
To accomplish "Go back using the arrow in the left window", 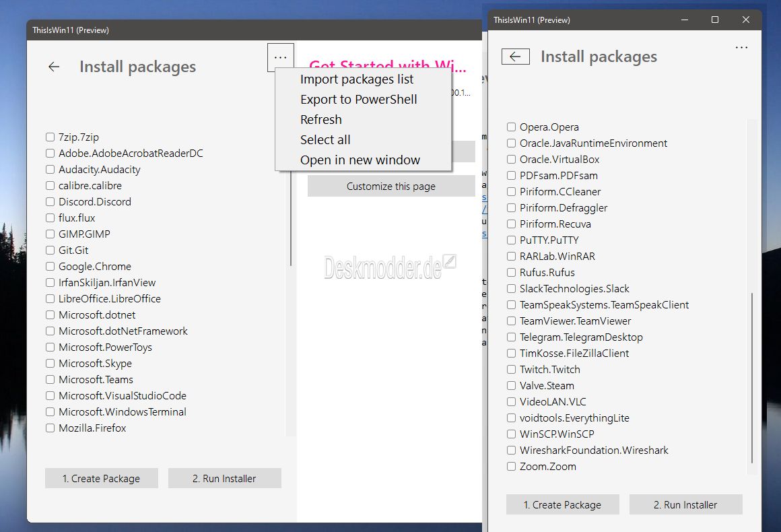I will 54,67.
